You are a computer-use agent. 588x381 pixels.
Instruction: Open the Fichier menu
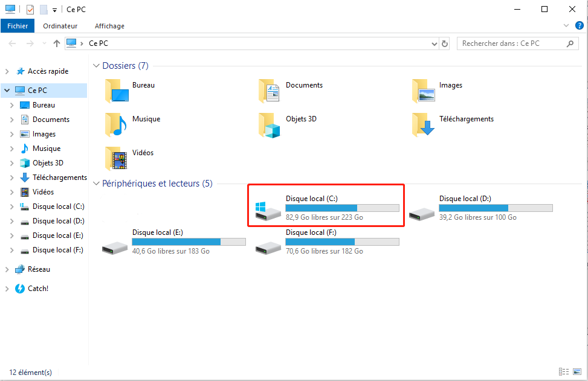(x=18, y=26)
